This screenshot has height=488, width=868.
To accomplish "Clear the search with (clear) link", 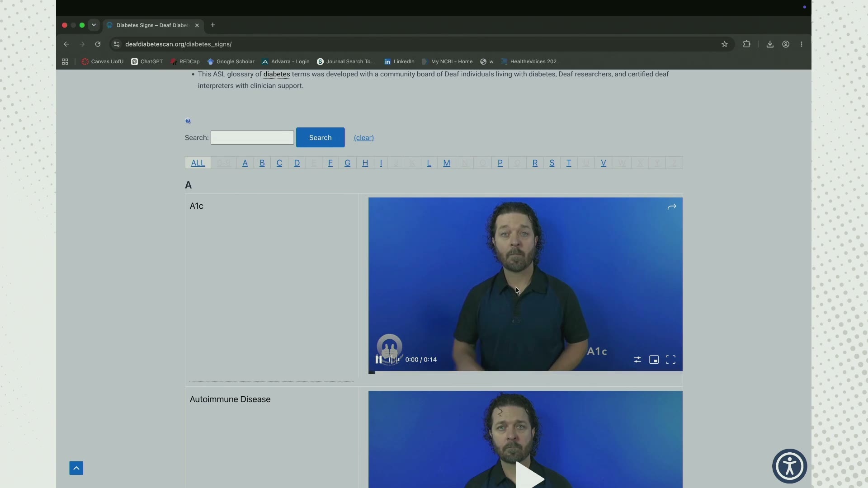I will tap(364, 138).
